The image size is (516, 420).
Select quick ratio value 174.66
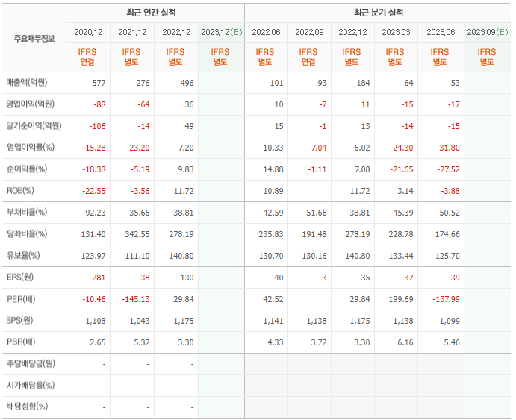pos(447,235)
